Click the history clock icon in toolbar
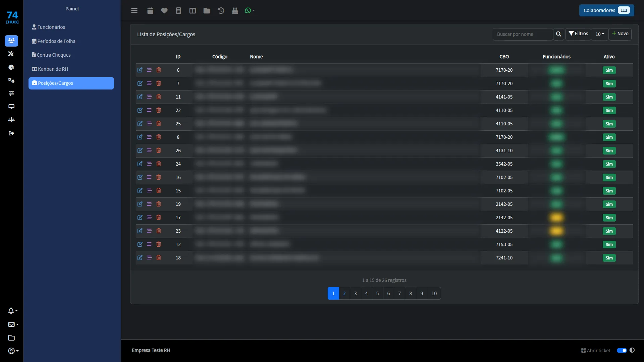The height and width of the screenshot is (362, 644). coord(221,11)
